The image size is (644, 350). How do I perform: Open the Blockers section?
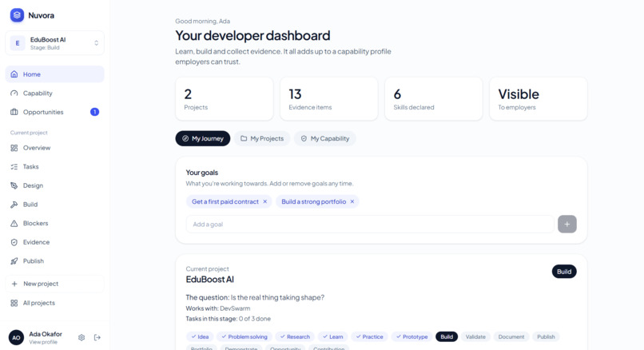pos(54,224)
